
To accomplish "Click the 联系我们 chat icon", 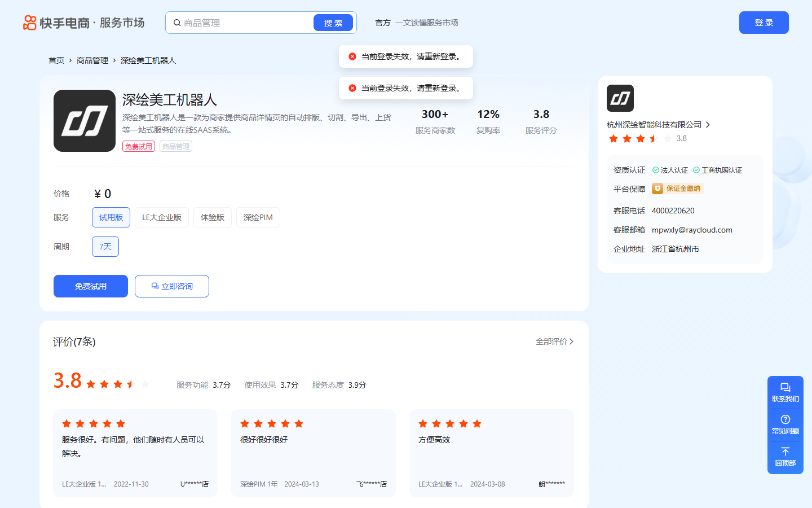I will (x=785, y=388).
